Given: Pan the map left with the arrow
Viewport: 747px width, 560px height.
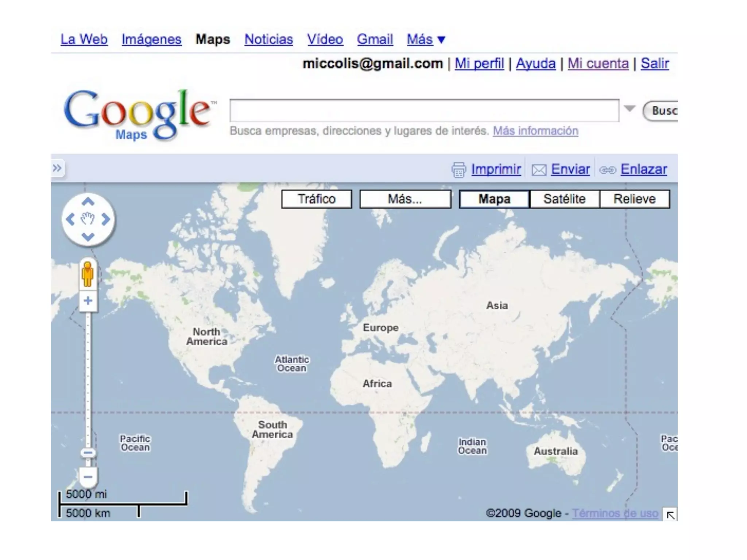Looking at the screenshot, I should click(x=70, y=219).
